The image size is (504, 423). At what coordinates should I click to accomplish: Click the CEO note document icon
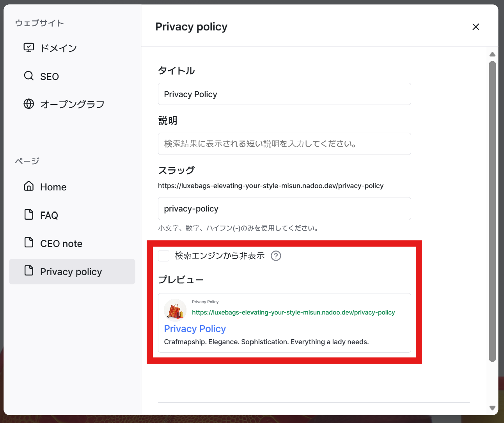pos(29,242)
